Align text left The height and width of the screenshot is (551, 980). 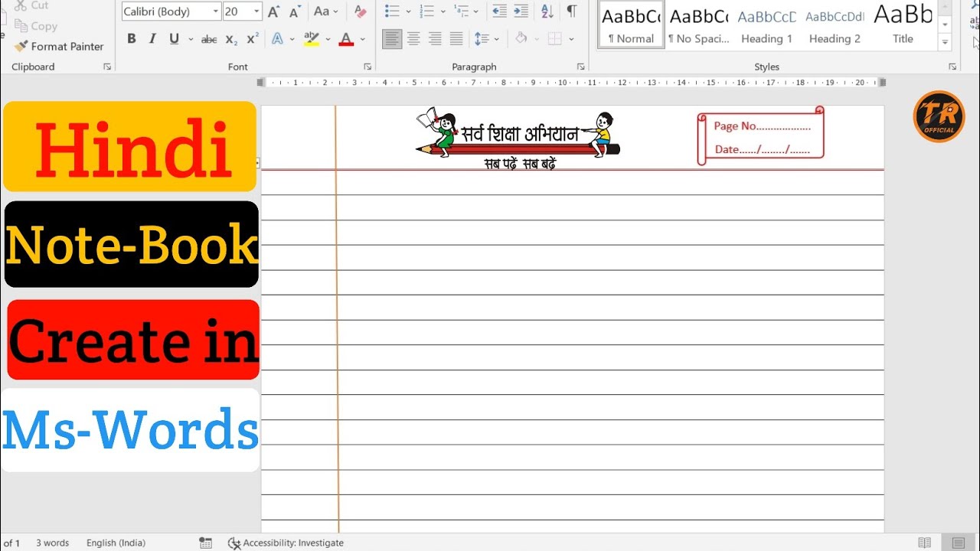coord(392,39)
